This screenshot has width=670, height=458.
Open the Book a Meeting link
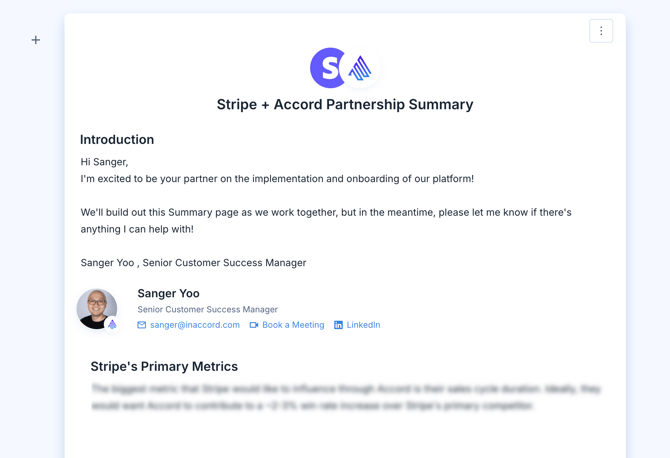click(293, 325)
